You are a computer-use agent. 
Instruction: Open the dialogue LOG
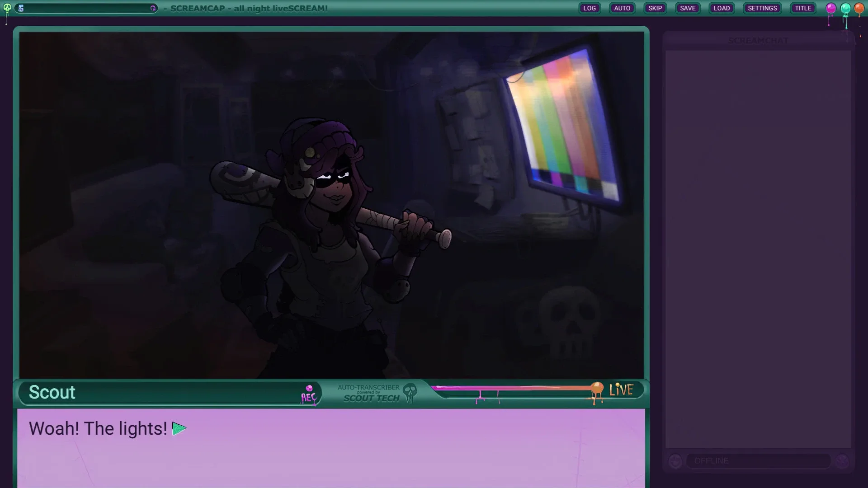pyautogui.click(x=589, y=8)
